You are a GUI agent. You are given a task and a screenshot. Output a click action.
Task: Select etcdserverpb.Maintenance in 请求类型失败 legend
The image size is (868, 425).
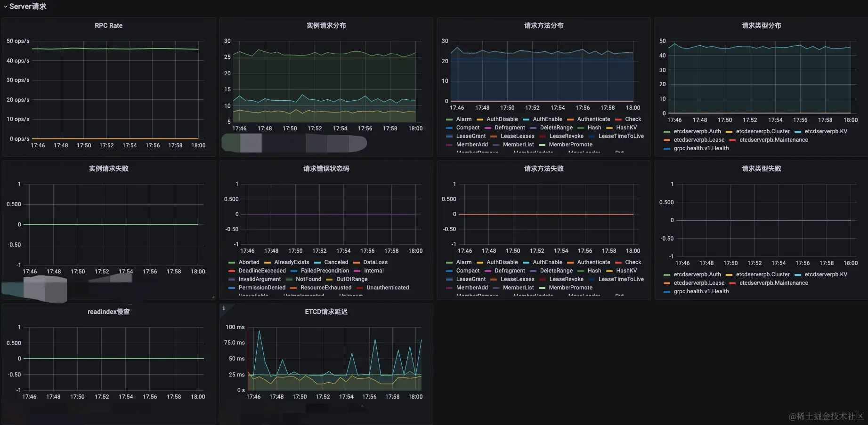773,283
